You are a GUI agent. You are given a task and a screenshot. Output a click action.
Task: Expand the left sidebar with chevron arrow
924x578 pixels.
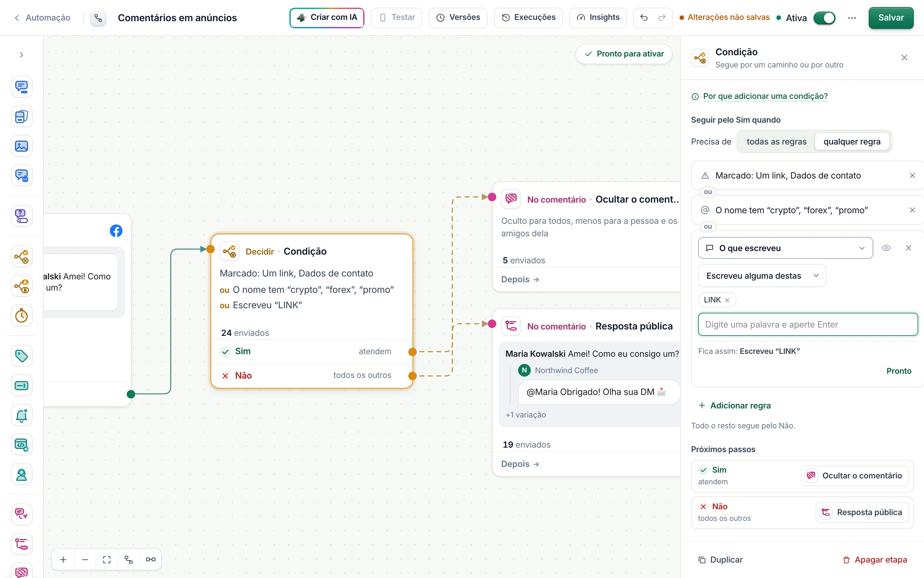[21, 55]
